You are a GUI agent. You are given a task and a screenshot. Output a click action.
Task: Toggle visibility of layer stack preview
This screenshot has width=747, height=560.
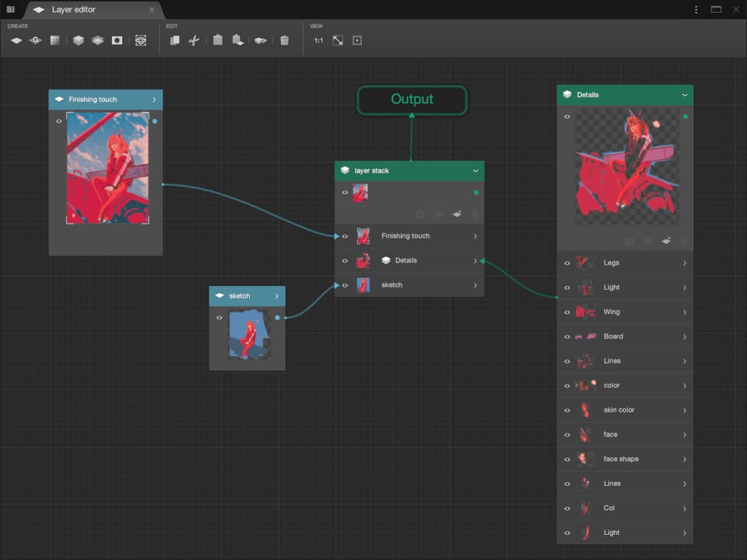pos(345,193)
